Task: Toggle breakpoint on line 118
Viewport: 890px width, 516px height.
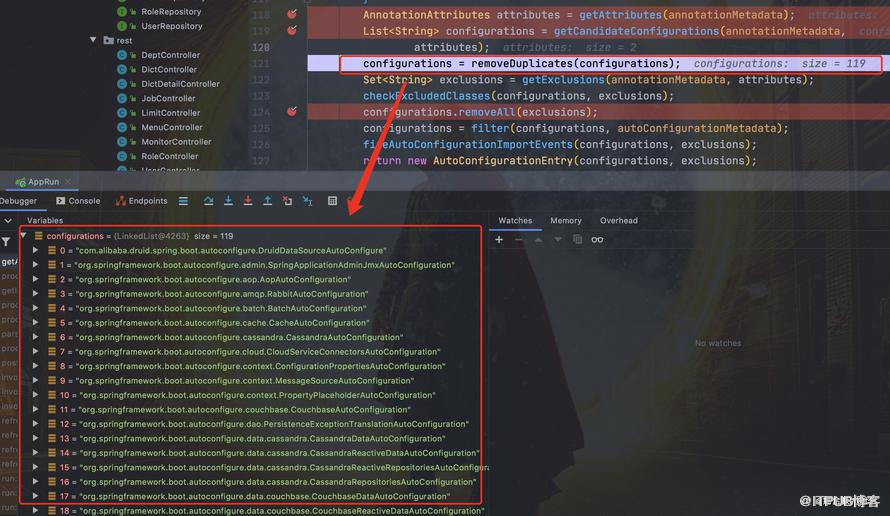Action: click(292, 14)
